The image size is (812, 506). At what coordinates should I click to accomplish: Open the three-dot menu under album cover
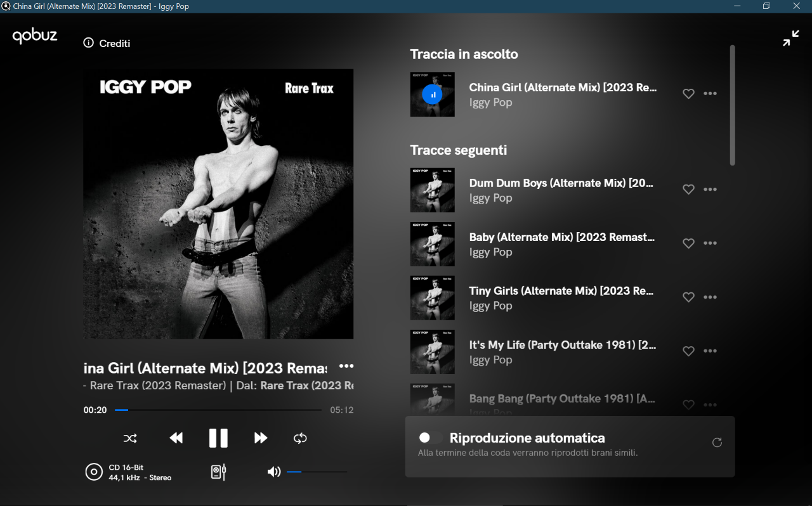point(346,366)
